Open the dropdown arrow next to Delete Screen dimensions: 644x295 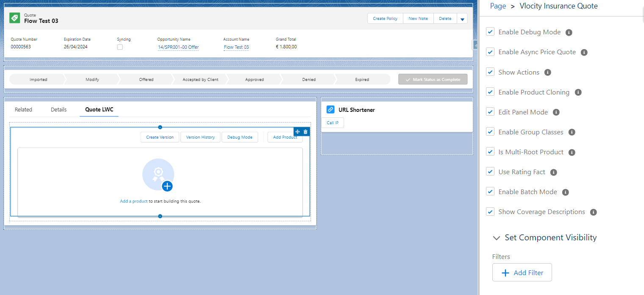click(x=462, y=19)
